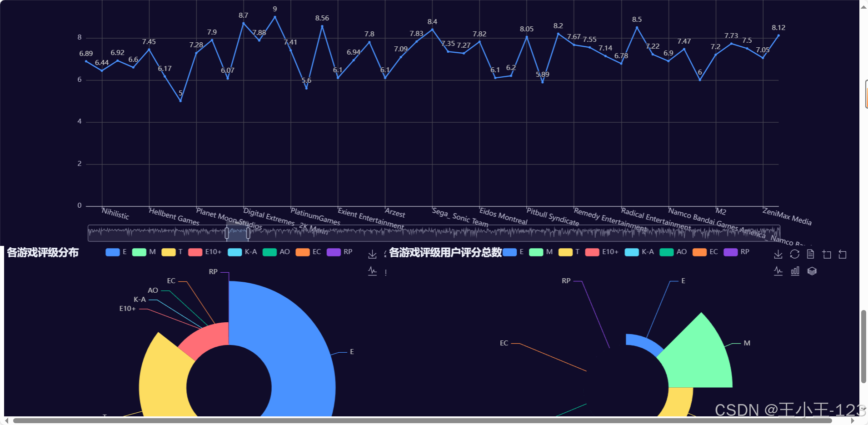Toggle K-A series in left pie legend
The height and width of the screenshot is (425, 868).
click(242, 252)
